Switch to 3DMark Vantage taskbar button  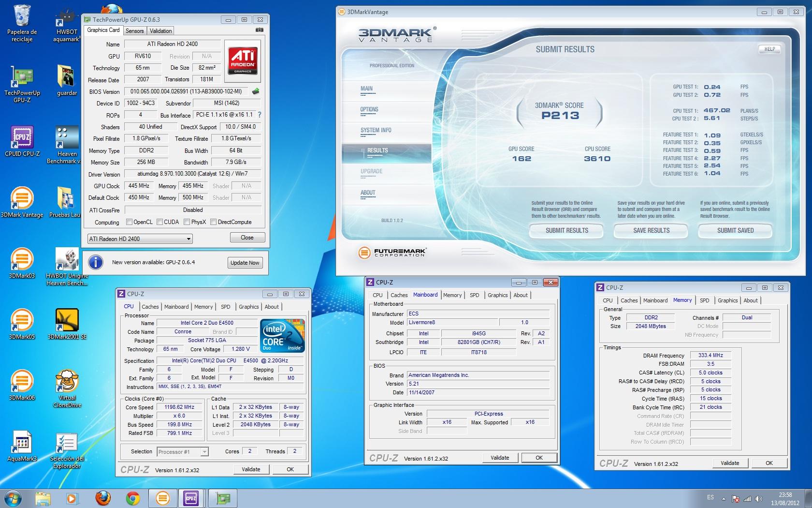click(162, 498)
